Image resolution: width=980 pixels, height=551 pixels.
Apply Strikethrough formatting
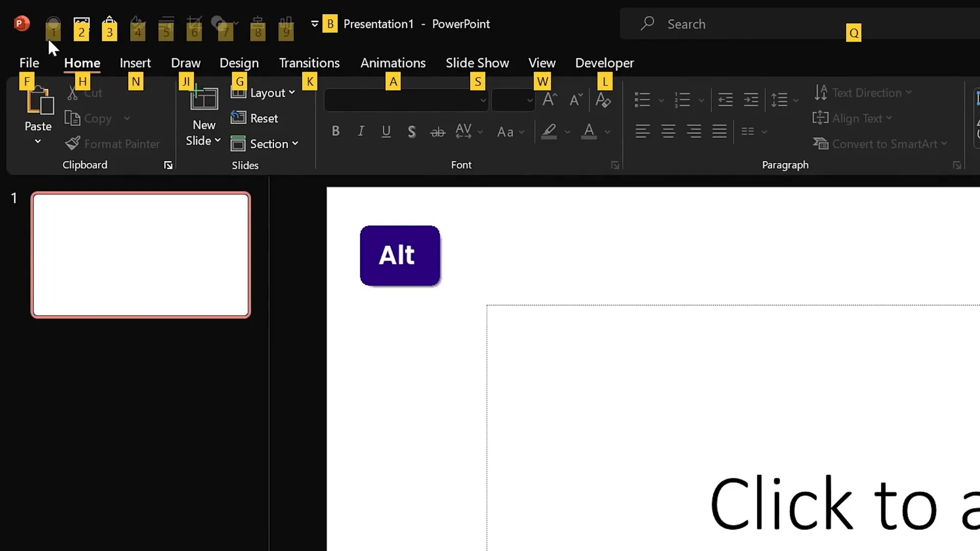[x=437, y=132]
